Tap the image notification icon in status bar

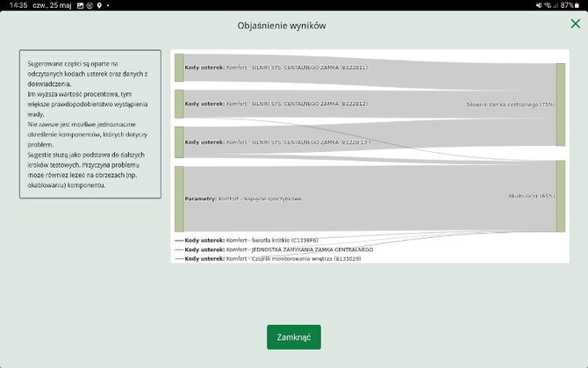pyautogui.click(x=80, y=5)
